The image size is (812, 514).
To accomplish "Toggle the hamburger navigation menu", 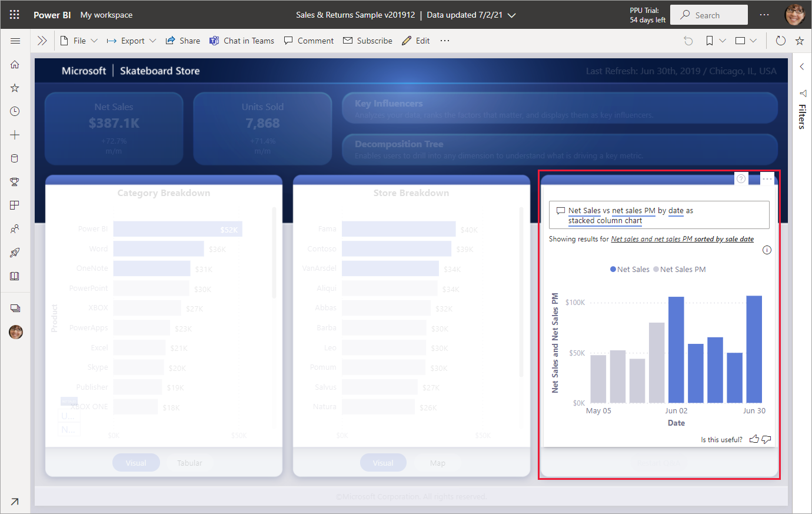I will tap(15, 41).
